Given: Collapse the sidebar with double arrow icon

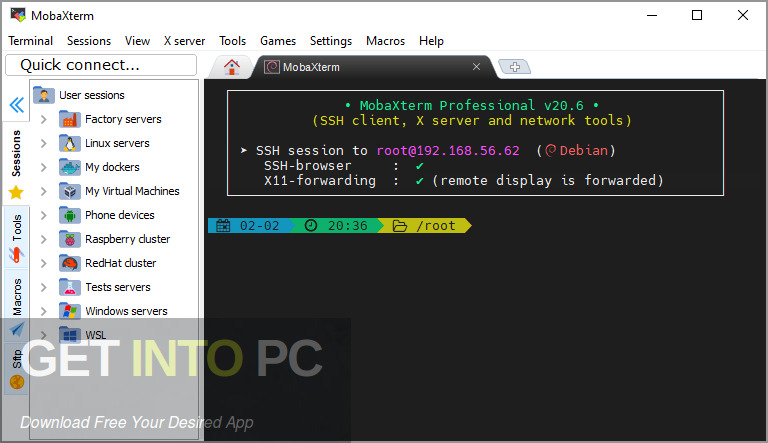Looking at the screenshot, I should click(x=17, y=104).
